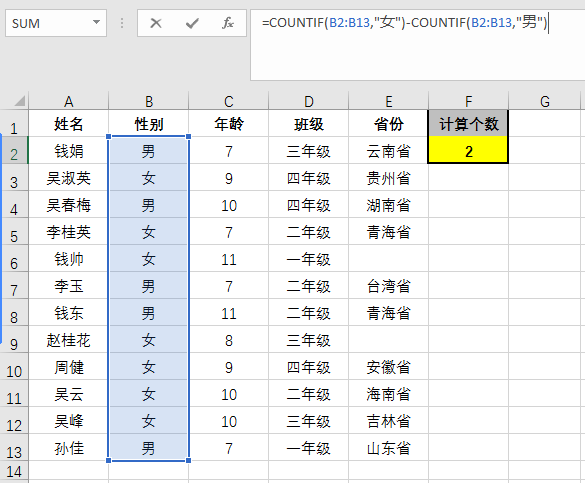Select the cell with name 吴峰
Image resolution: width=585 pixels, height=483 pixels.
click(x=69, y=420)
